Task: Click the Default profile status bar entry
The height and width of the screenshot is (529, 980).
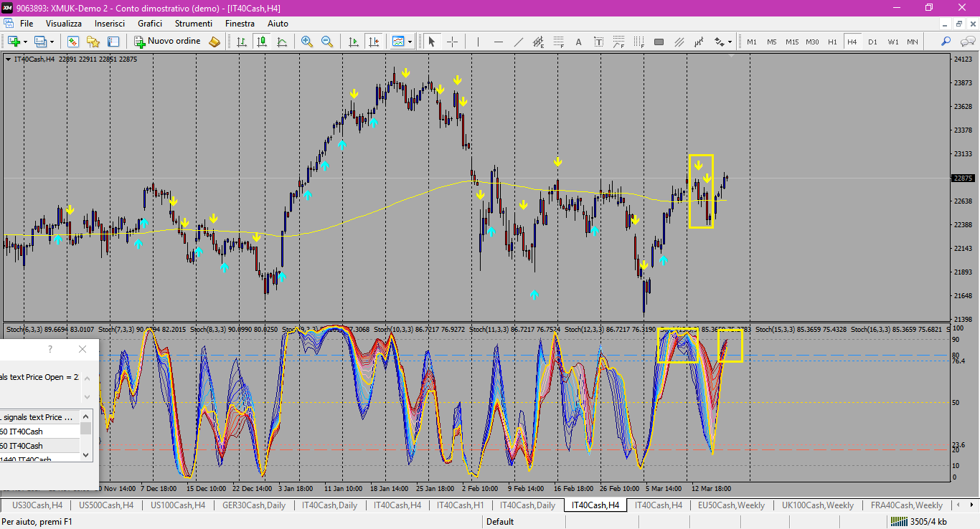Action: click(500, 522)
